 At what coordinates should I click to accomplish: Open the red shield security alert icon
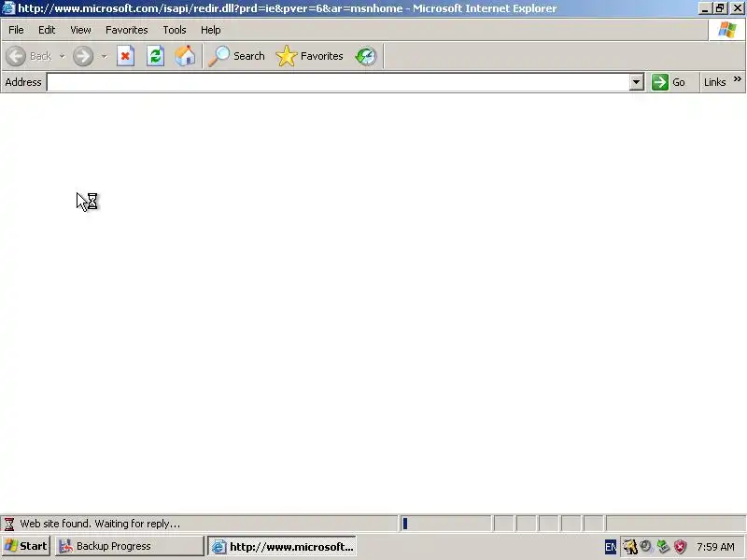click(x=681, y=546)
